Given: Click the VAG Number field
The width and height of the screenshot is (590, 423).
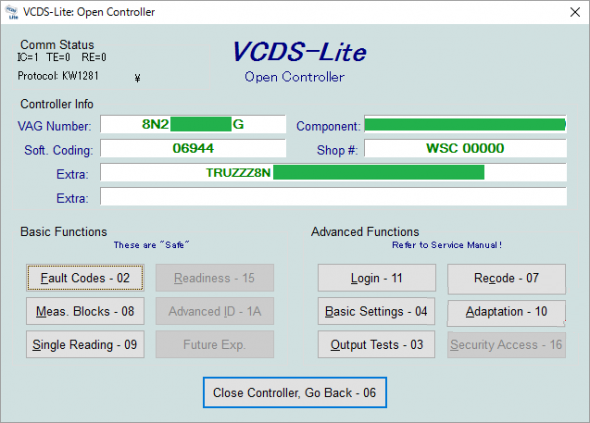Looking at the screenshot, I should click(x=193, y=124).
